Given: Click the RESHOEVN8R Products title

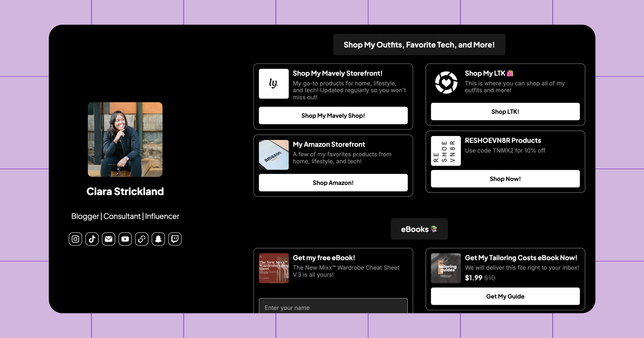Looking at the screenshot, I should [x=503, y=141].
